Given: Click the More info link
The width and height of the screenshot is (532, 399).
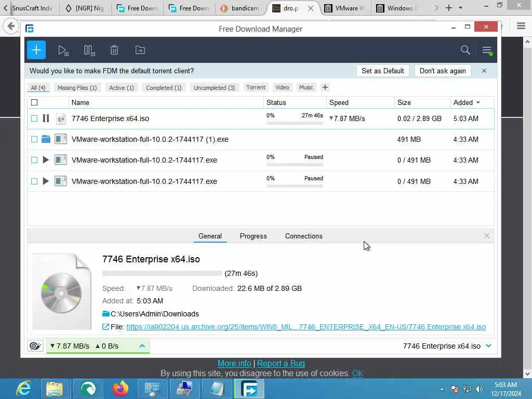Looking at the screenshot, I should tap(234, 363).
